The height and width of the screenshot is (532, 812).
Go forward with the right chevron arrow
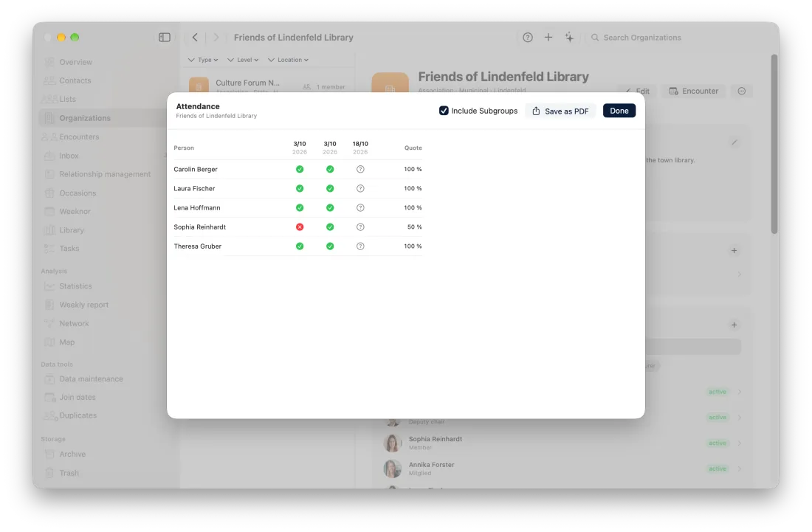point(216,37)
